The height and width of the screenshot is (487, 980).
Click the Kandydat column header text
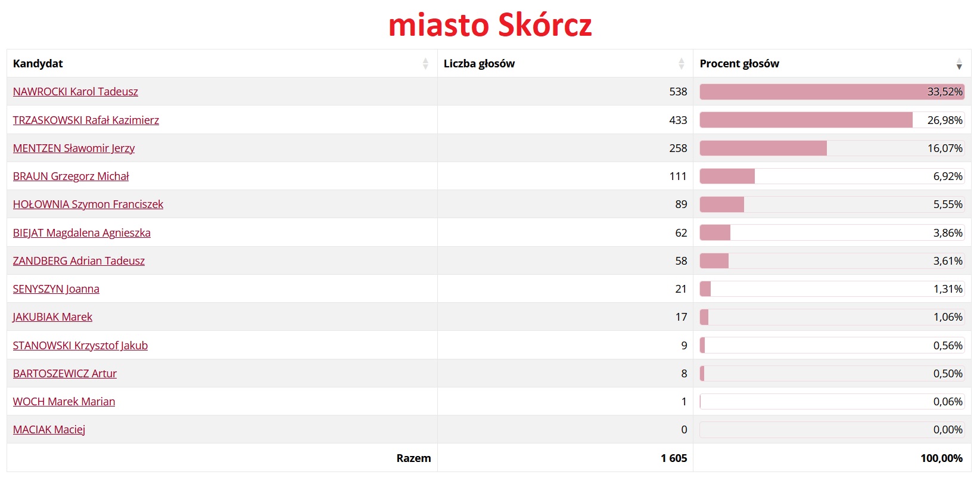[38, 64]
